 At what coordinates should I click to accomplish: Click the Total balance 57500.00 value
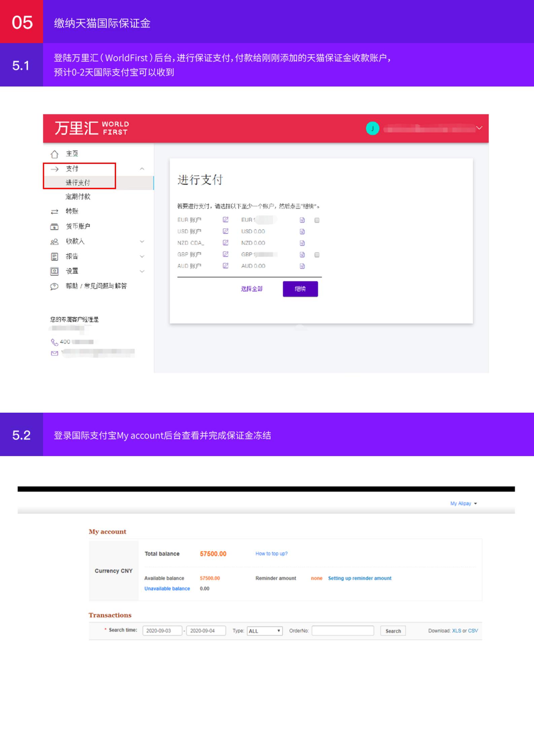pyautogui.click(x=213, y=554)
